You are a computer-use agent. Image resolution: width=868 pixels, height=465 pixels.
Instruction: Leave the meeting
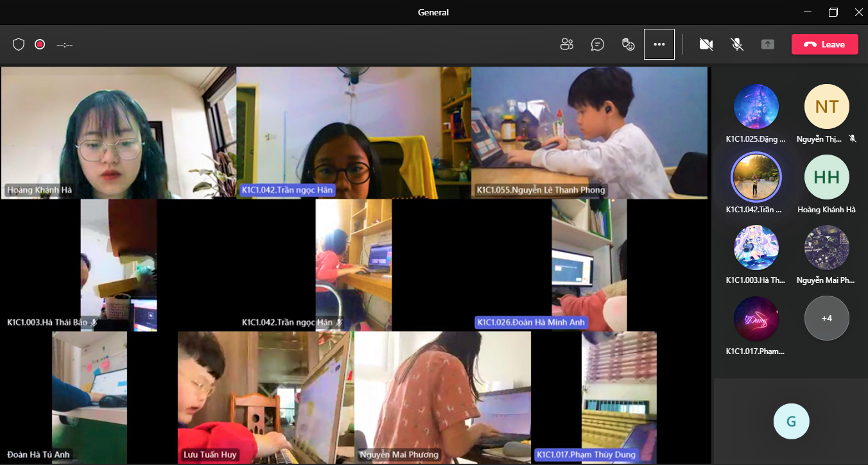coord(824,44)
